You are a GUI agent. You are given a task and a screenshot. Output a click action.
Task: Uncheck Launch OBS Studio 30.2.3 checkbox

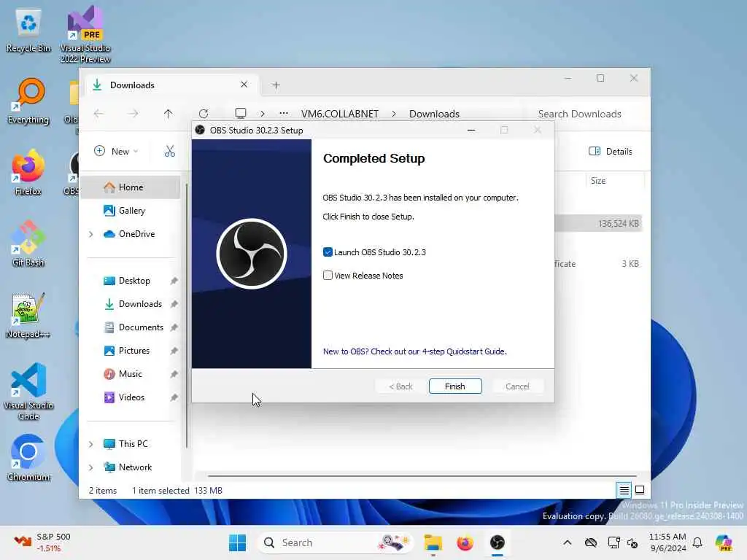[328, 252]
